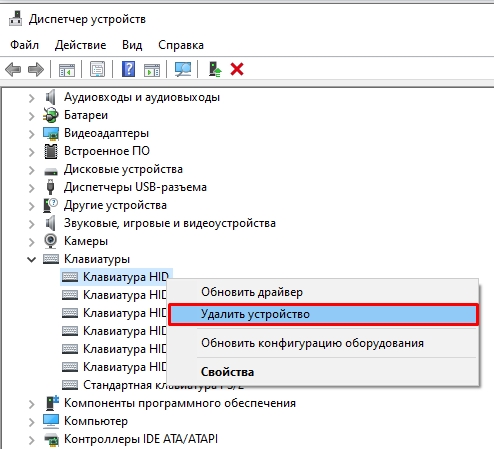The height and width of the screenshot is (449, 494).
Task: Select the Видеоадаптеры display adapter icon
Action: tap(51, 133)
